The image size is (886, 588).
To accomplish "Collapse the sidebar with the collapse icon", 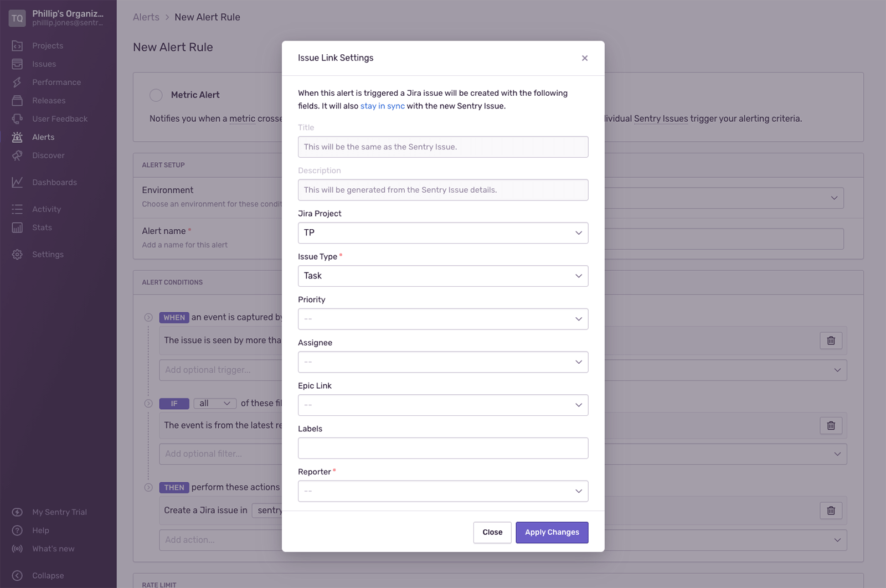I will pyautogui.click(x=17, y=575).
